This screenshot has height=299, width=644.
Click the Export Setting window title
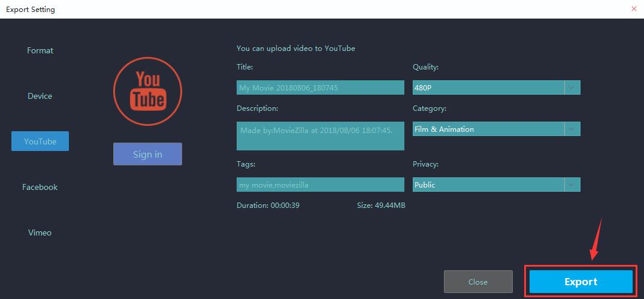(31, 9)
